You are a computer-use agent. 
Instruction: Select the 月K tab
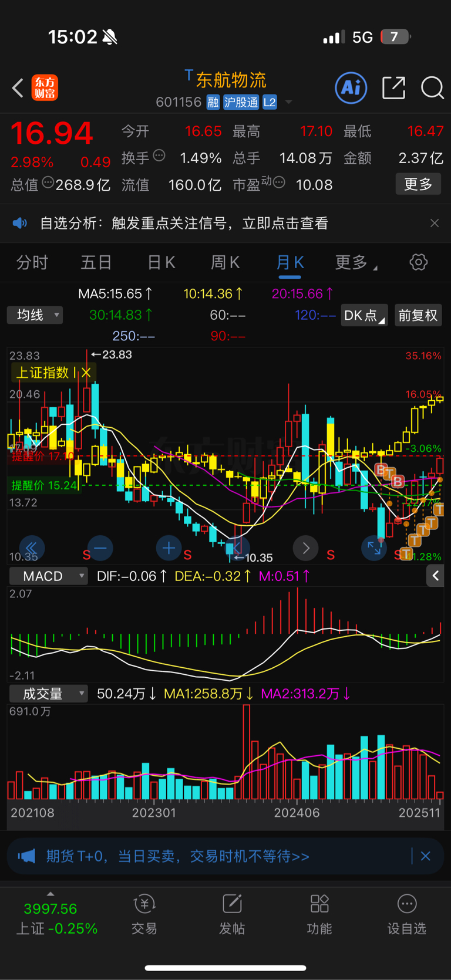[290, 262]
